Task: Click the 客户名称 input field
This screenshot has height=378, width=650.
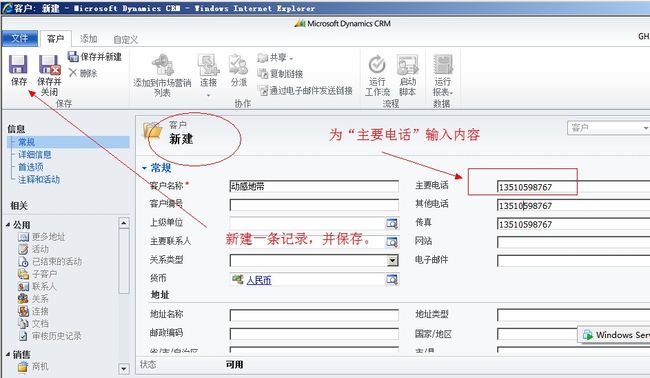Action: click(314, 187)
